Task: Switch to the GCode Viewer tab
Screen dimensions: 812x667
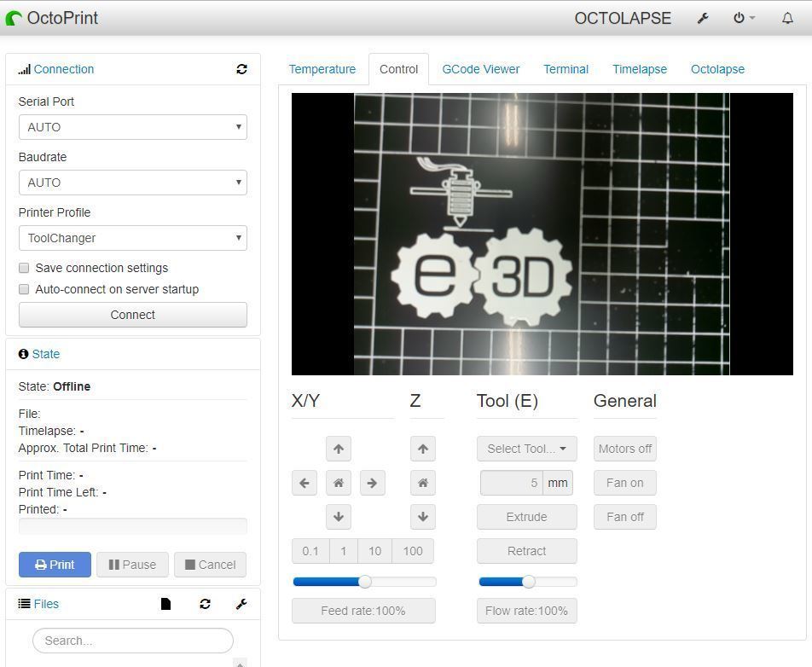Action: (x=480, y=69)
